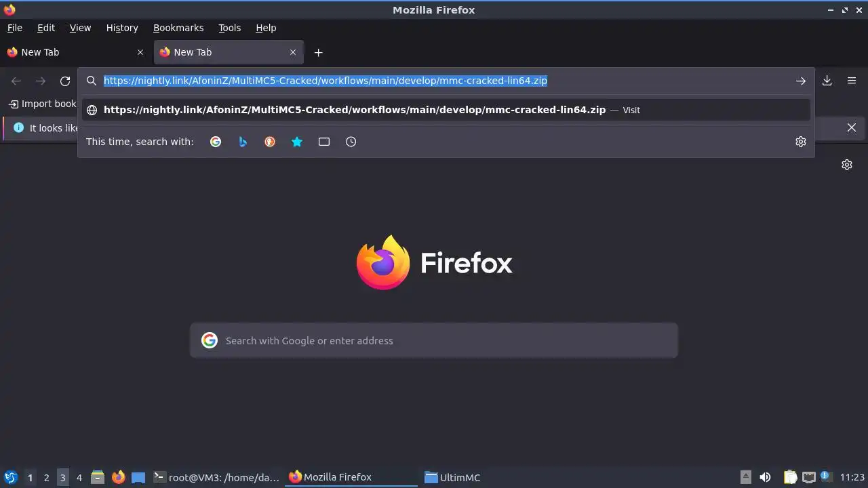Viewport: 868px width, 488px height.
Task: Search in Bookmarks star icon
Action: point(297,142)
